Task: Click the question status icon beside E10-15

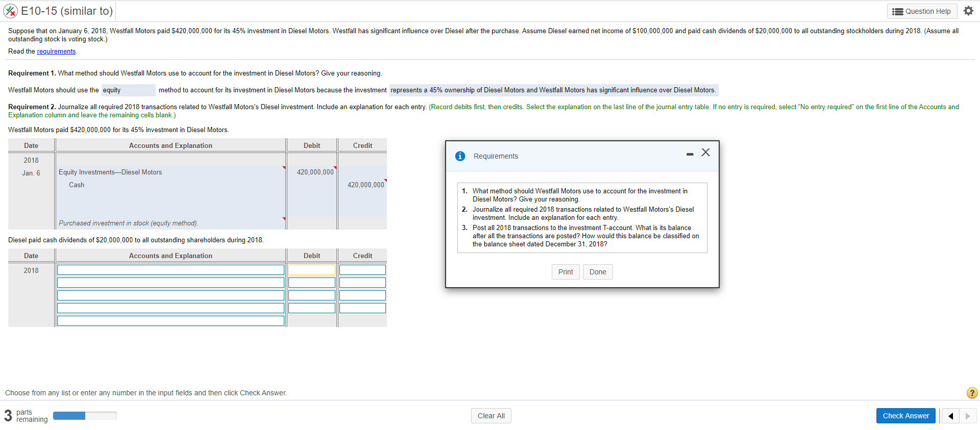Action: coord(10,11)
